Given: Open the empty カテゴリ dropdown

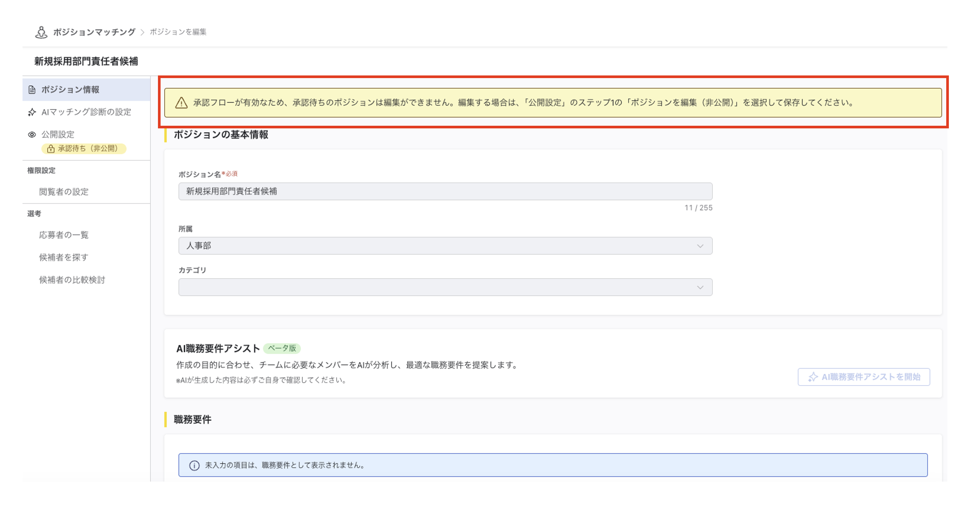Looking at the screenshot, I should pos(445,287).
